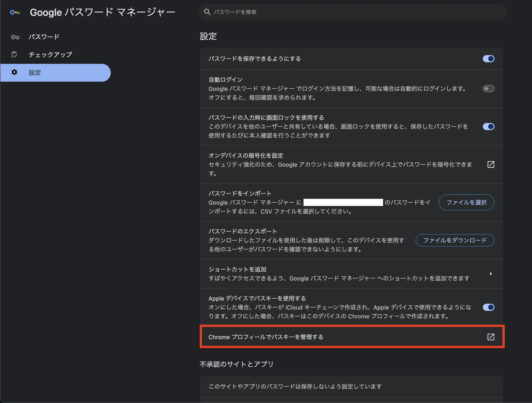
Task: Click the Google Password Manager key logo
Action: coord(15,12)
